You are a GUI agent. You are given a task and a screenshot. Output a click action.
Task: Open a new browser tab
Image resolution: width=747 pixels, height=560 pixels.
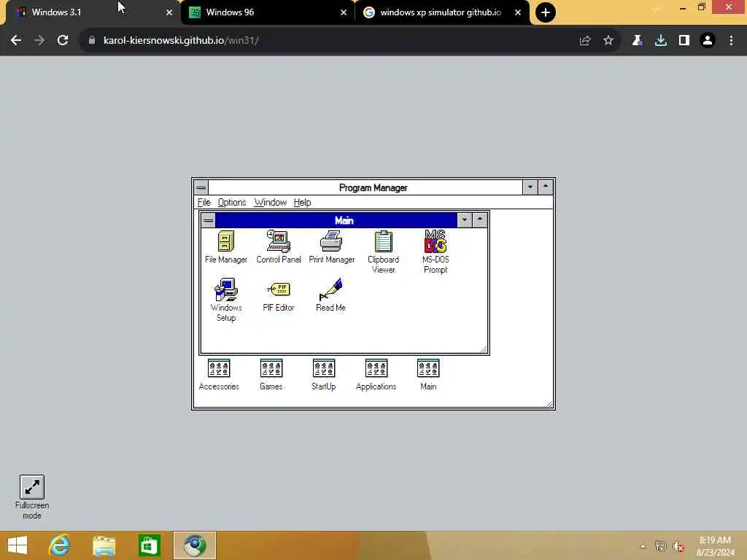(546, 12)
